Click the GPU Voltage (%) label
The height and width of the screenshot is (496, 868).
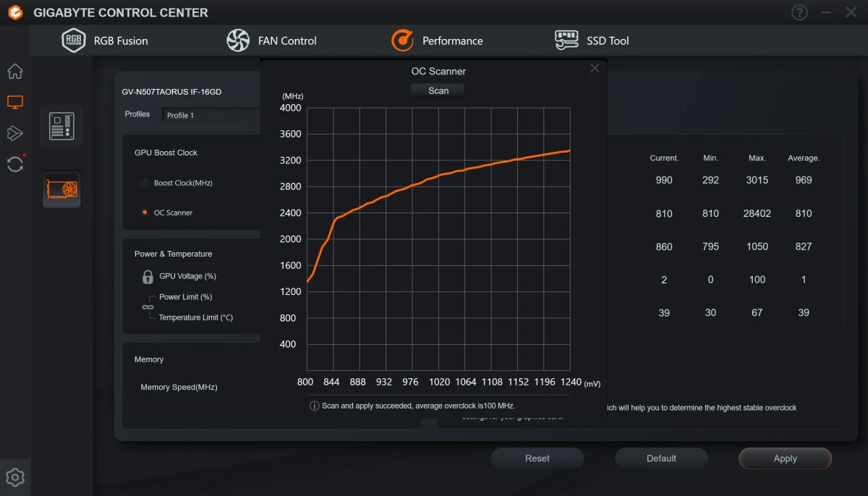pyautogui.click(x=187, y=276)
